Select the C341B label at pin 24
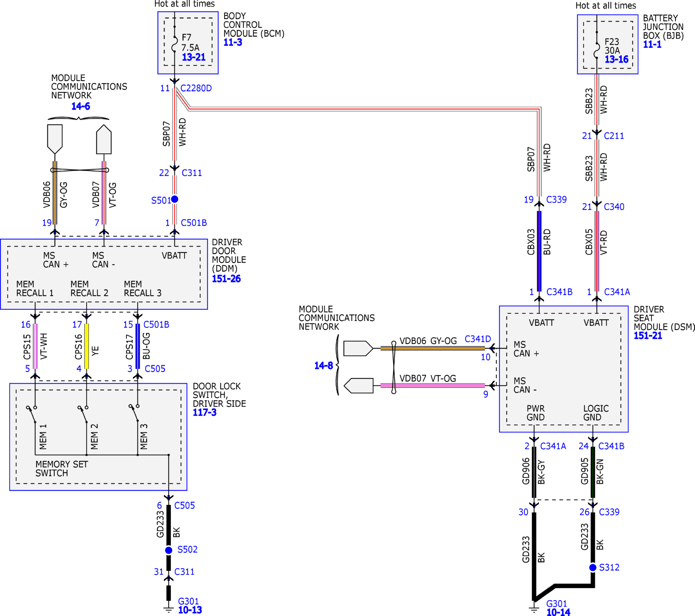695x616 pixels. [x=611, y=446]
